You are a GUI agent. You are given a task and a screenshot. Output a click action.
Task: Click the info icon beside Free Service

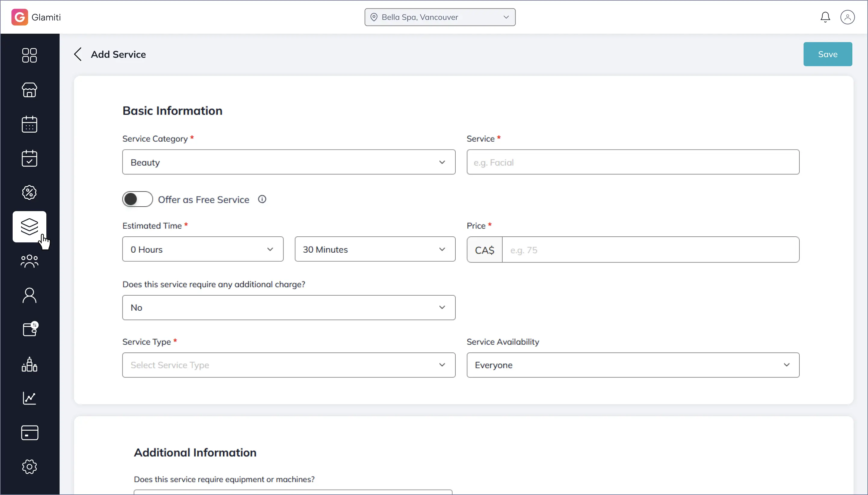coord(262,199)
